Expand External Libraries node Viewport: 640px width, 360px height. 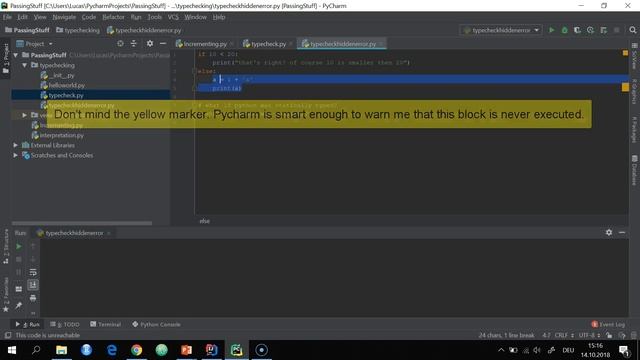tap(15, 145)
